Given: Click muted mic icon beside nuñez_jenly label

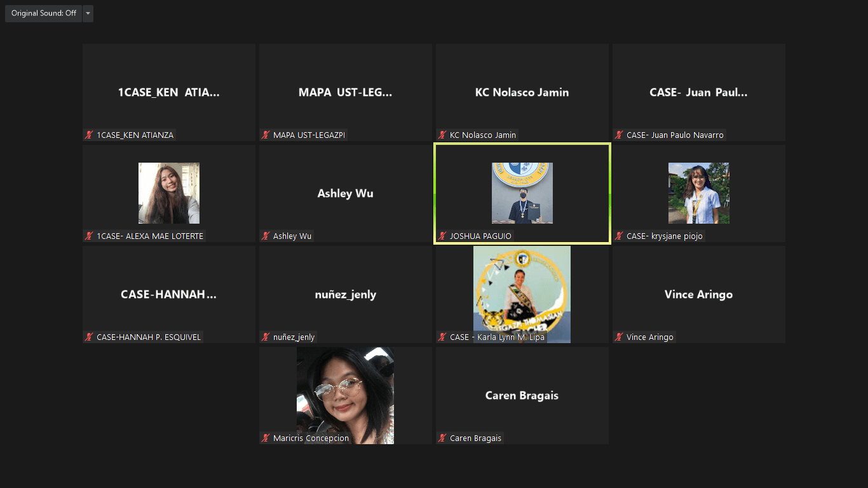Looking at the screenshot, I should coord(266,337).
